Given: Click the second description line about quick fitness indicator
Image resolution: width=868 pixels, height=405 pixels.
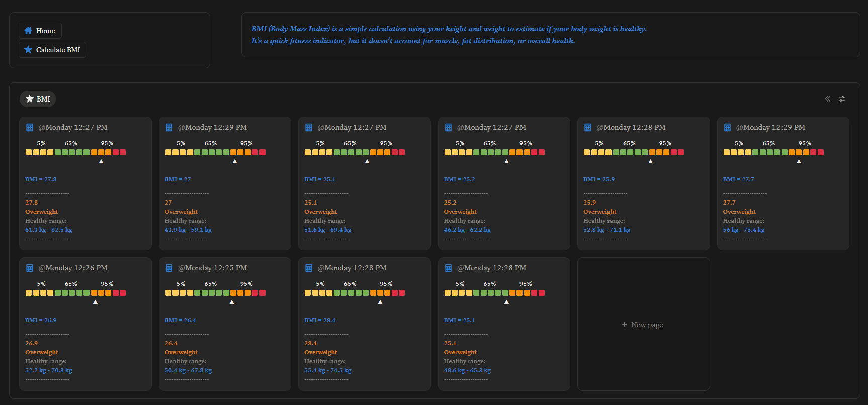Looking at the screenshot, I should pyautogui.click(x=413, y=41).
